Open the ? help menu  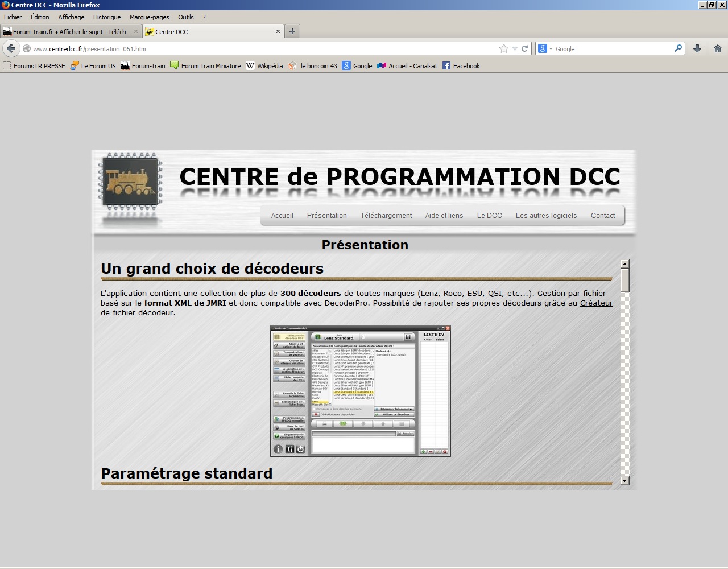click(204, 17)
